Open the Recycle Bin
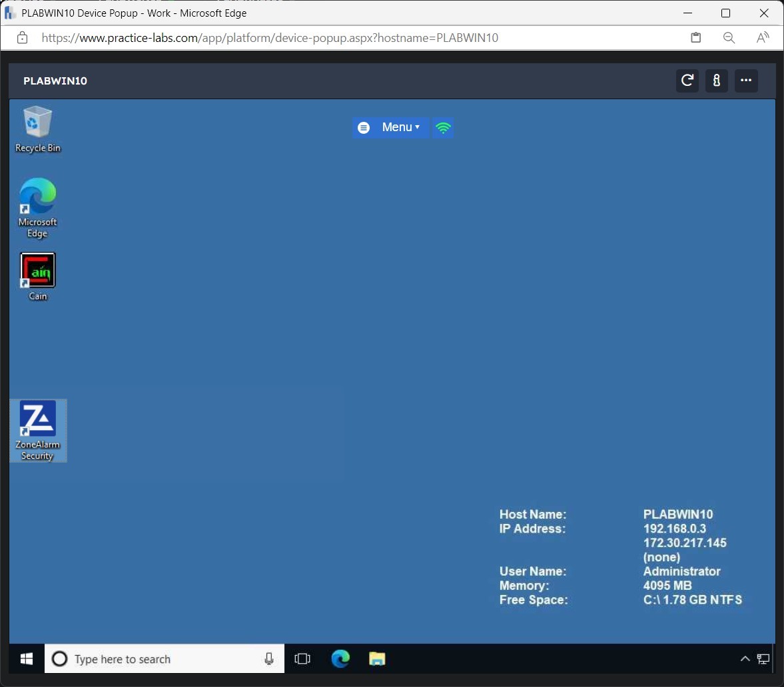This screenshot has height=687, width=784. pos(37,123)
